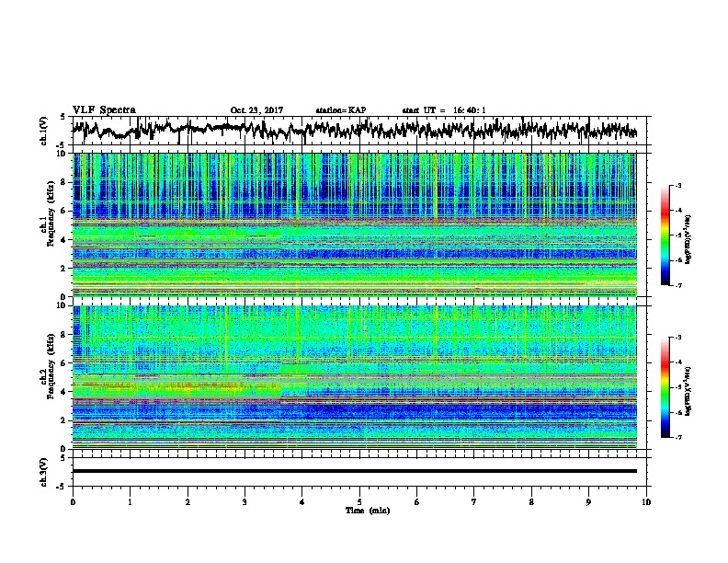Click the time axis tick label "5"
The width and height of the screenshot is (728, 563).
359,502
